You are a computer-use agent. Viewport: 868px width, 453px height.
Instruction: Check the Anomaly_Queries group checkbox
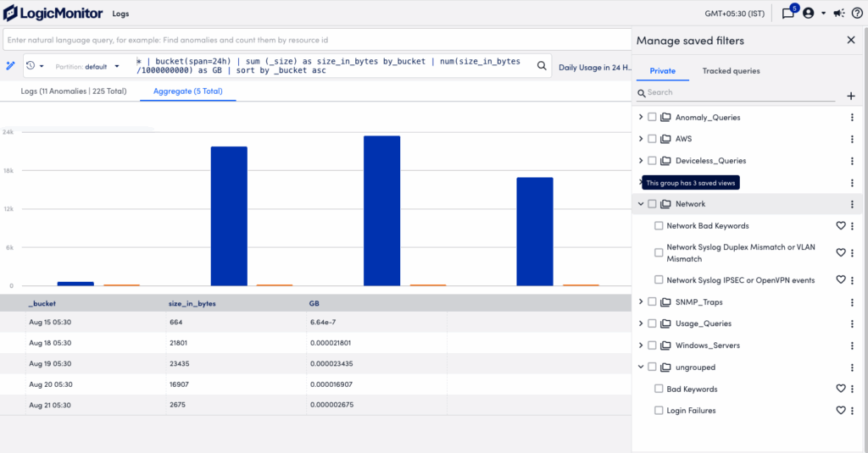(652, 117)
